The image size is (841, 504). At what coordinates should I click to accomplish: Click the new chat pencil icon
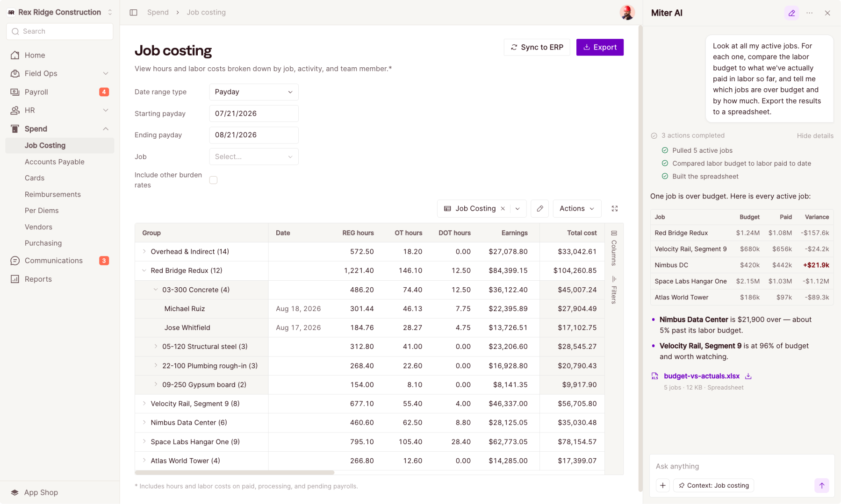click(x=791, y=13)
